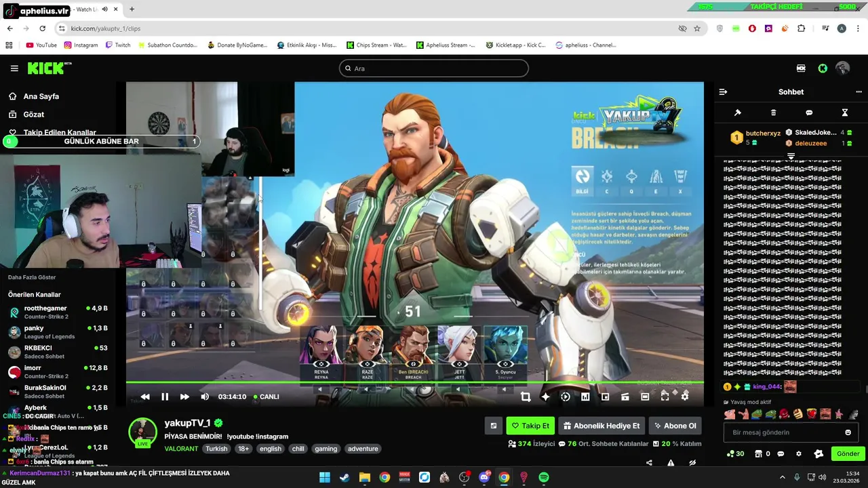The height and width of the screenshot is (488, 868).
Task: Mute the stream volume speaker
Action: [205, 396]
